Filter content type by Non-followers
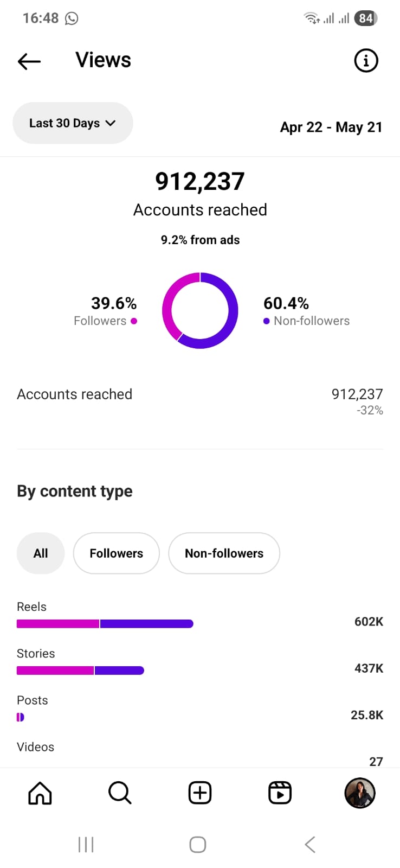 tap(224, 553)
